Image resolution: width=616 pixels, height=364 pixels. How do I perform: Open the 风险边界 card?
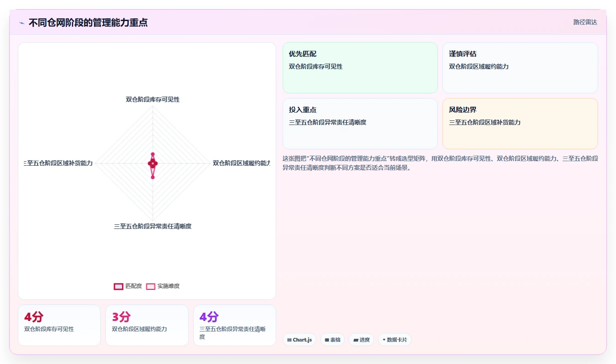tap(520, 124)
